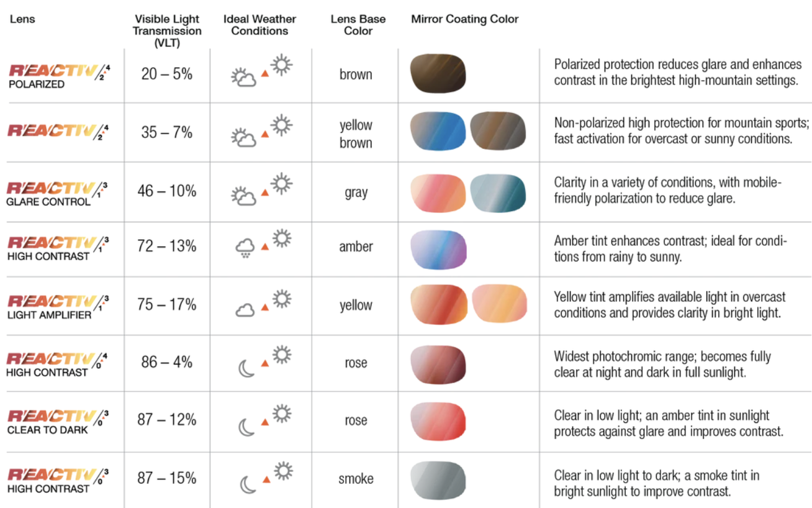The width and height of the screenshot is (812, 508).
Task: Pick the blue mirror swatch in the yellow brown row
Action: pos(438,132)
